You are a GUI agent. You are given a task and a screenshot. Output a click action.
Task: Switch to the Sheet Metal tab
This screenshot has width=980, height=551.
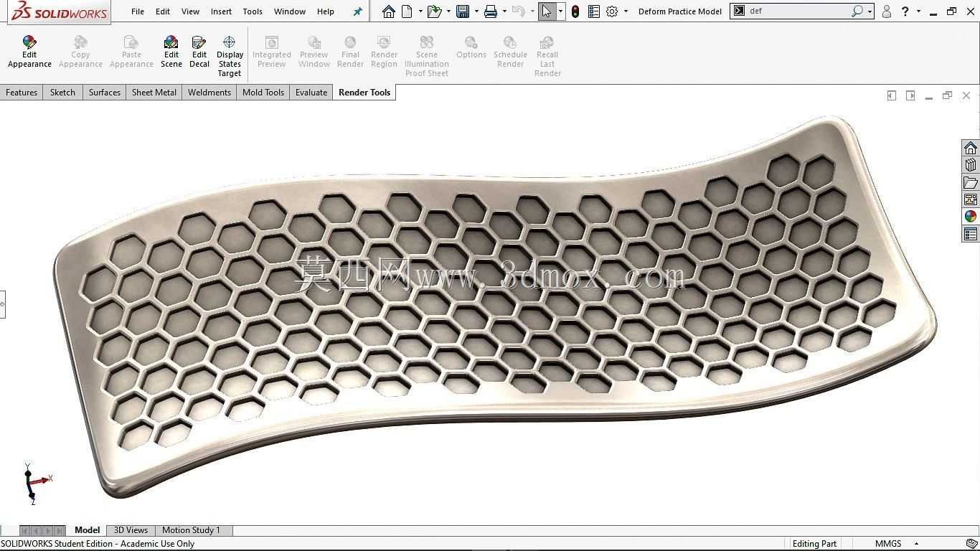154,93
